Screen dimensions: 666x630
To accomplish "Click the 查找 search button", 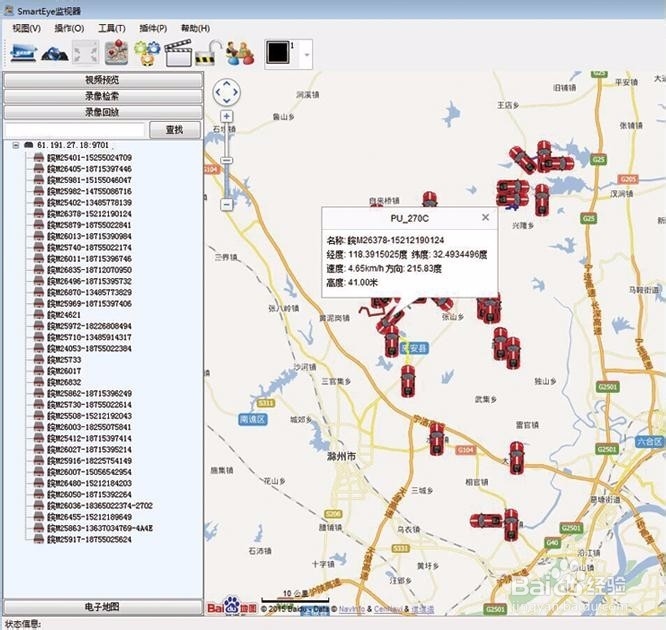I will pyautogui.click(x=175, y=130).
